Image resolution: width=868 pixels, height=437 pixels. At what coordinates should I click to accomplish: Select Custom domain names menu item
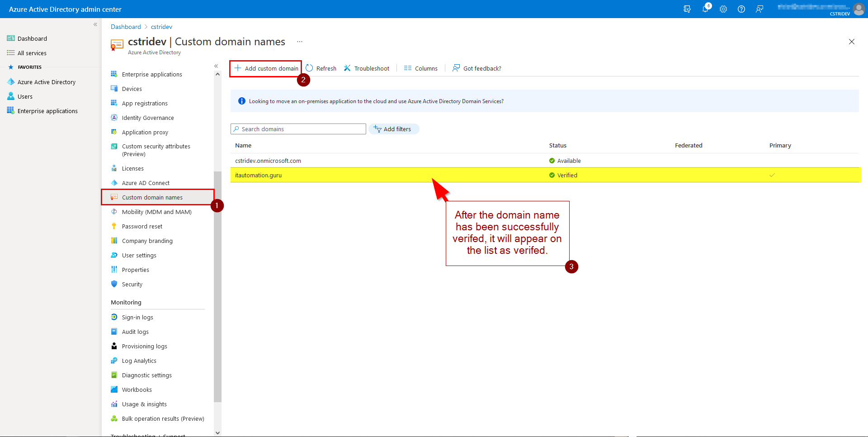coord(158,197)
